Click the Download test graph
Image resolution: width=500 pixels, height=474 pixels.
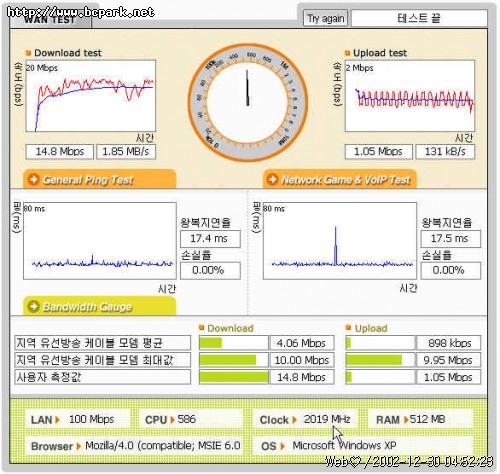[x=91, y=96]
